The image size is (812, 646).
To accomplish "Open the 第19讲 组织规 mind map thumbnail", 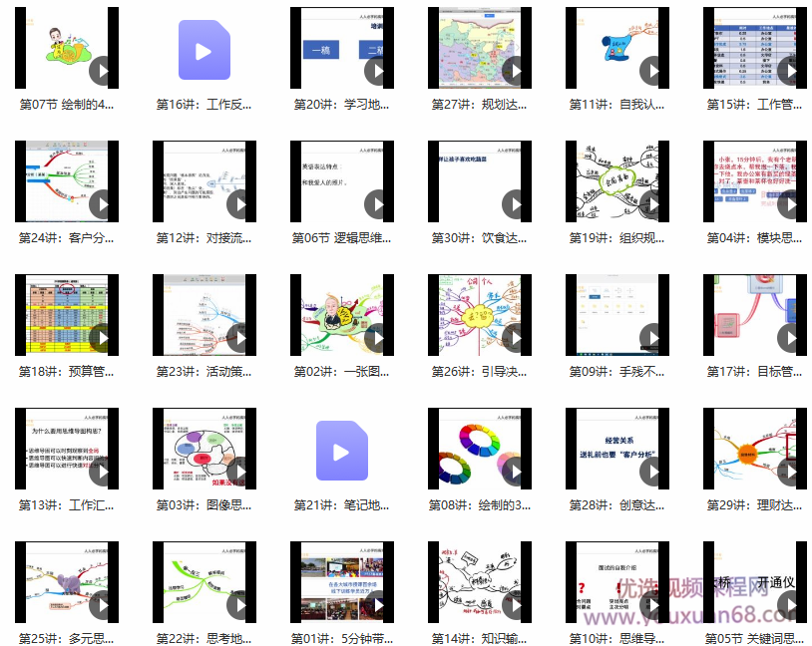I will 616,181.
